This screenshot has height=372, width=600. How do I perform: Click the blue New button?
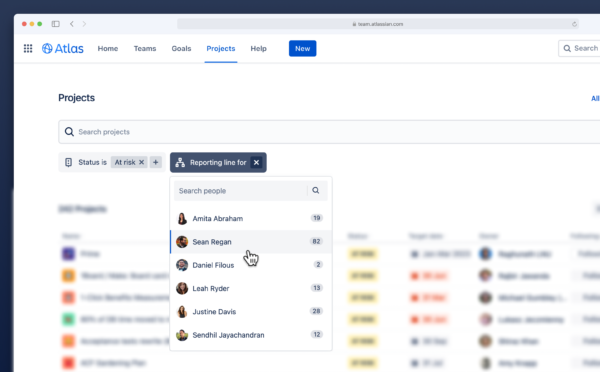point(303,49)
